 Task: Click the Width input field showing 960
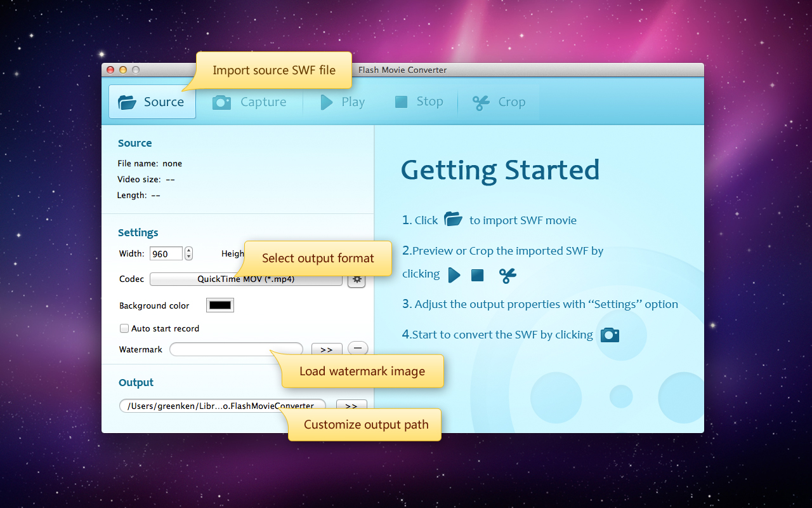pyautogui.click(x=166, y=253)
